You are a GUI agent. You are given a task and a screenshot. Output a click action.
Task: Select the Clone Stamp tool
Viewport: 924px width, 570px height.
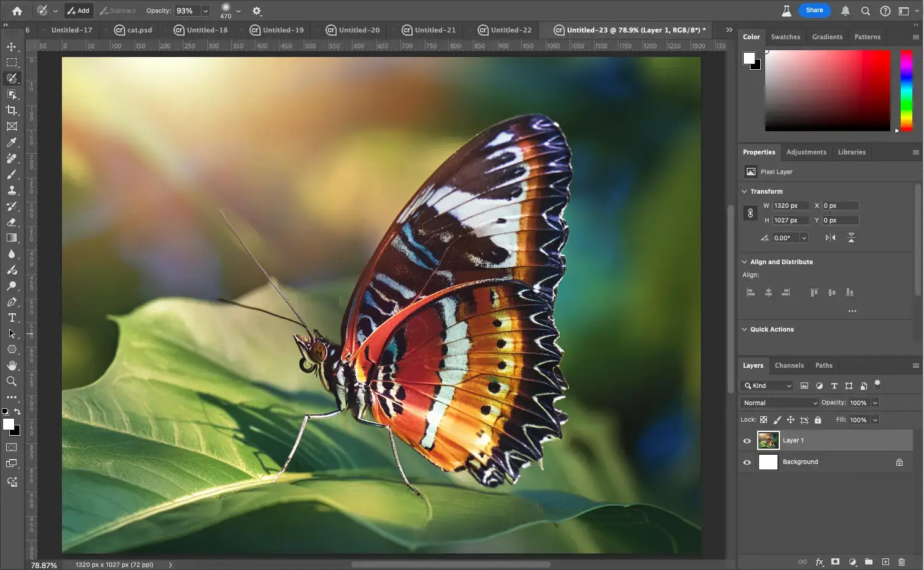(12, 190)
